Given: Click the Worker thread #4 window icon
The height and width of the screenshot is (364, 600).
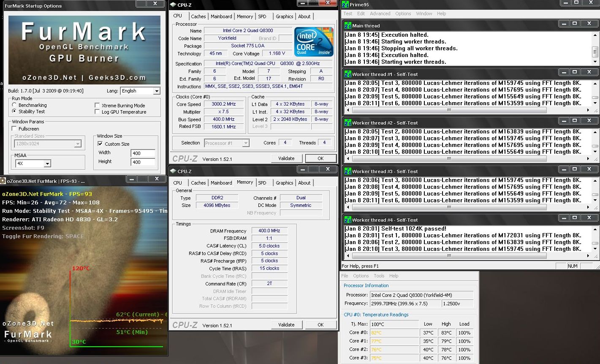Looking at the screenshot, I should click(348, 220).
